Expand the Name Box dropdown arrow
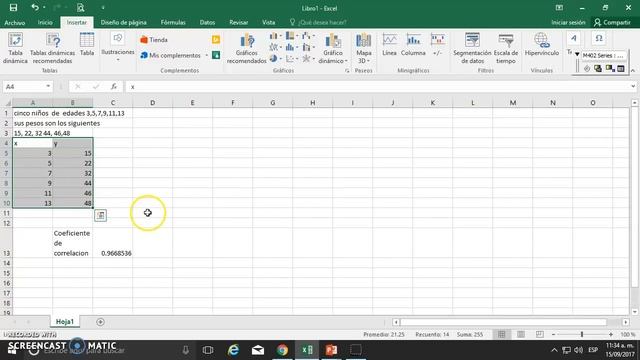640x360 pixels. pos(48,86)
